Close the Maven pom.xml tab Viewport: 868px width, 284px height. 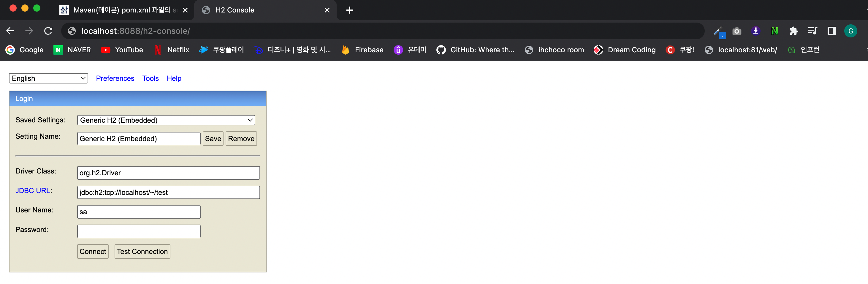pyautogui.click(x=185, y=10)
